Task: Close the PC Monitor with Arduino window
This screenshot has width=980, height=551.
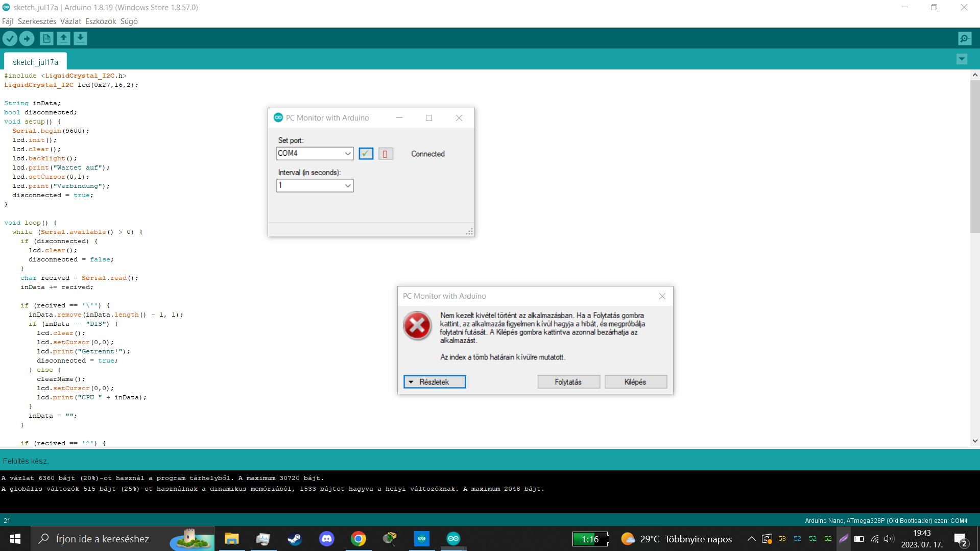Action: 459,118
